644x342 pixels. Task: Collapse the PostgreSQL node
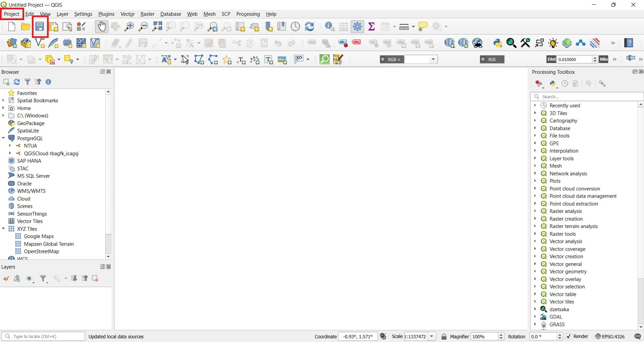(x=3, y=138)
